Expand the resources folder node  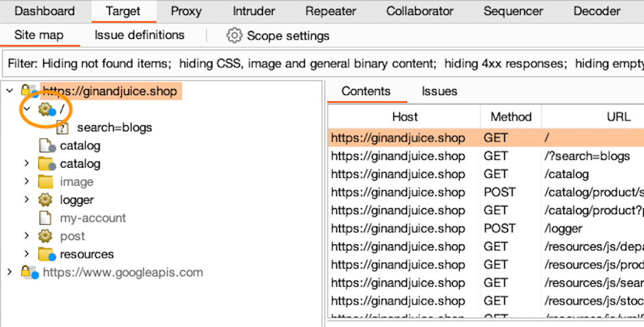pyautogui.click(x=27, y=254)
